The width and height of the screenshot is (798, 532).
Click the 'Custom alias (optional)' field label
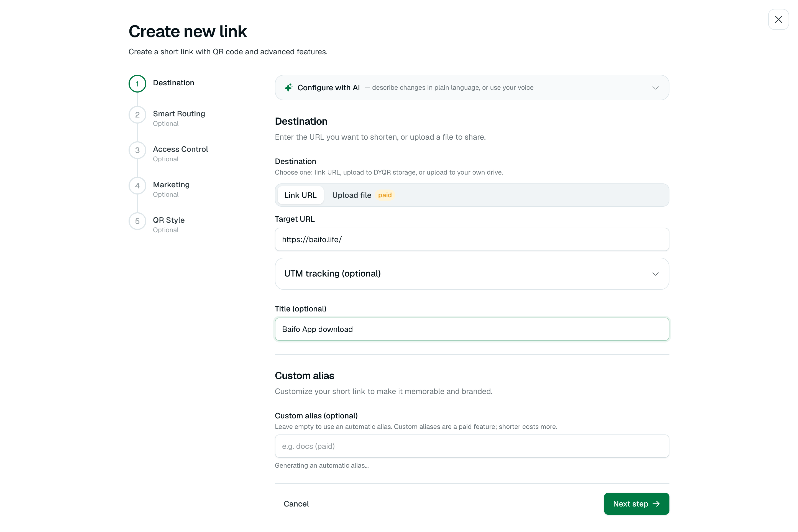click(316, 416)
